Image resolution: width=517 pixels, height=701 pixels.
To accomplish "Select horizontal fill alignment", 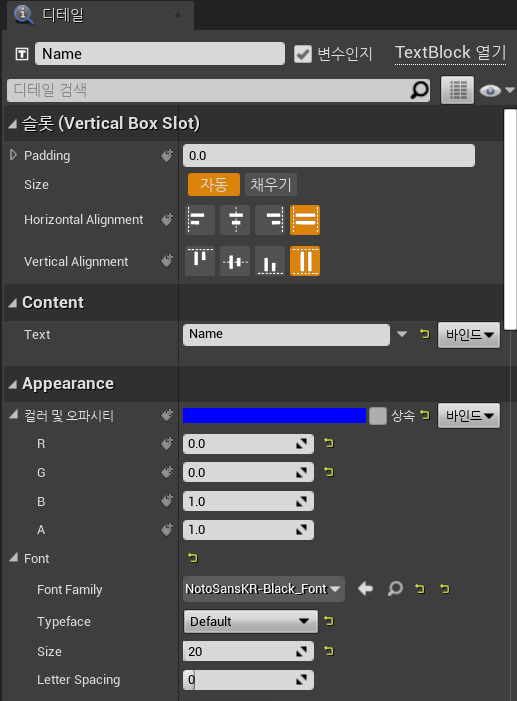I will 305,220.
